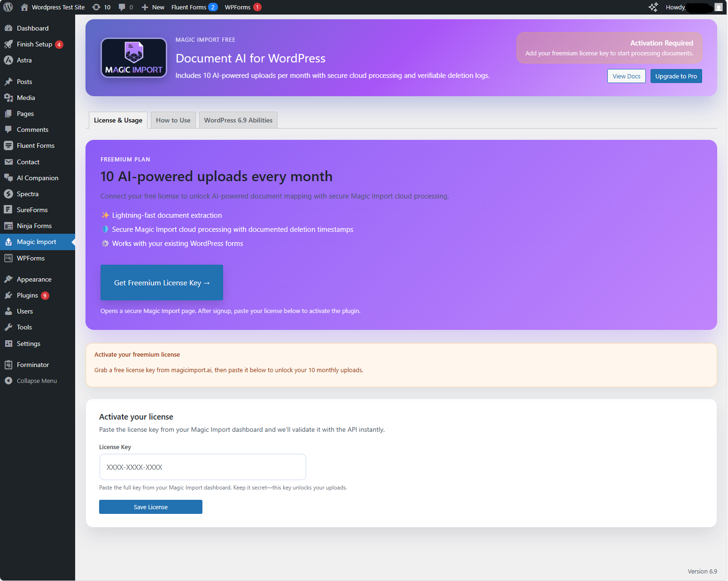This screenshot has width=728, height=581.
Task: Focus the License Key input field
Action: coord(202,467)
